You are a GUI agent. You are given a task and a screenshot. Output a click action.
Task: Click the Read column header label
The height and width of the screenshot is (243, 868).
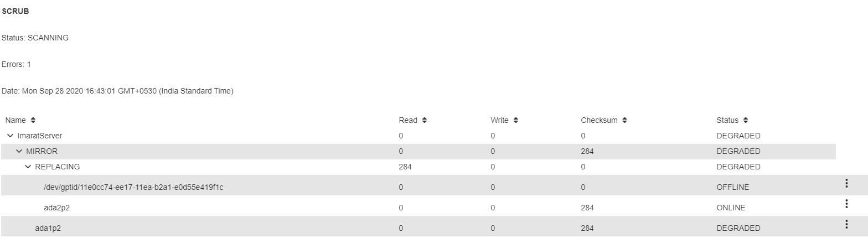408,120
